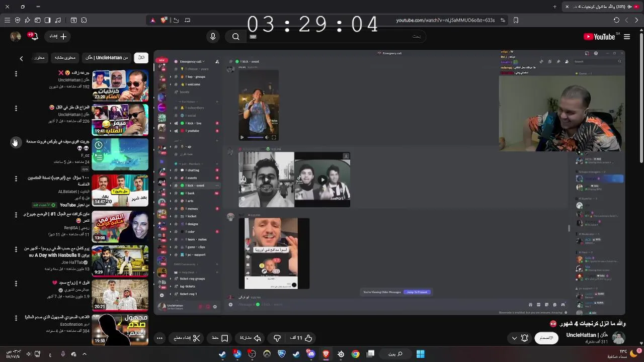
Task: Open the options menu for the 14:47 video
Action: pyautogui.click(x=16, y=178)
